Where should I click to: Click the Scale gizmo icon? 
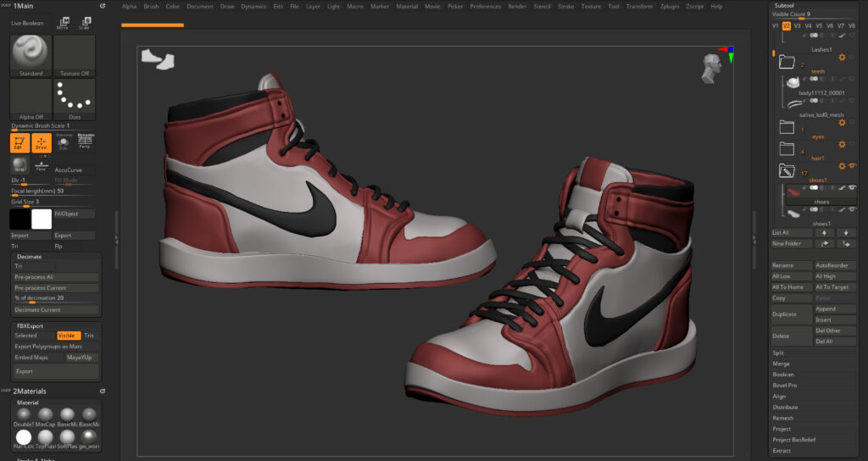tap(84, 23)
